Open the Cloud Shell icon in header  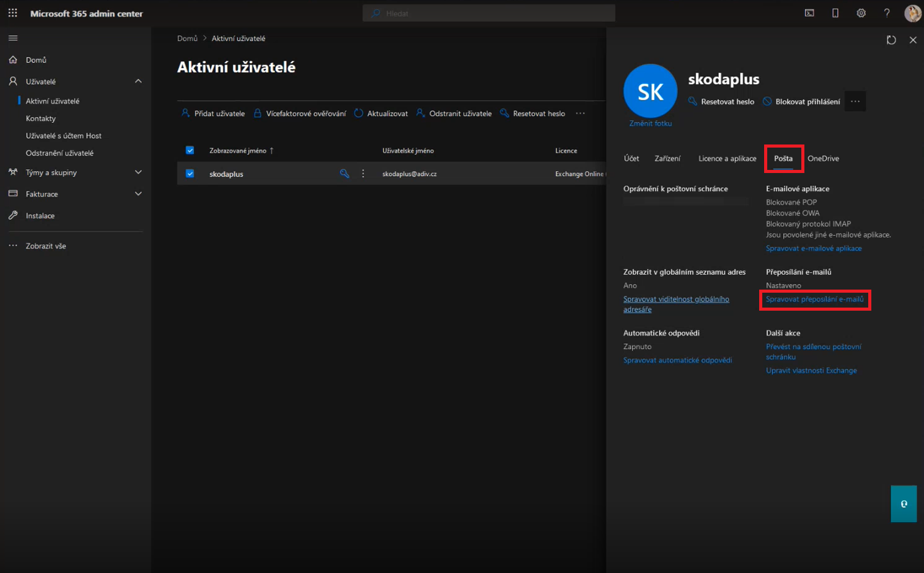tap(809, 13)
